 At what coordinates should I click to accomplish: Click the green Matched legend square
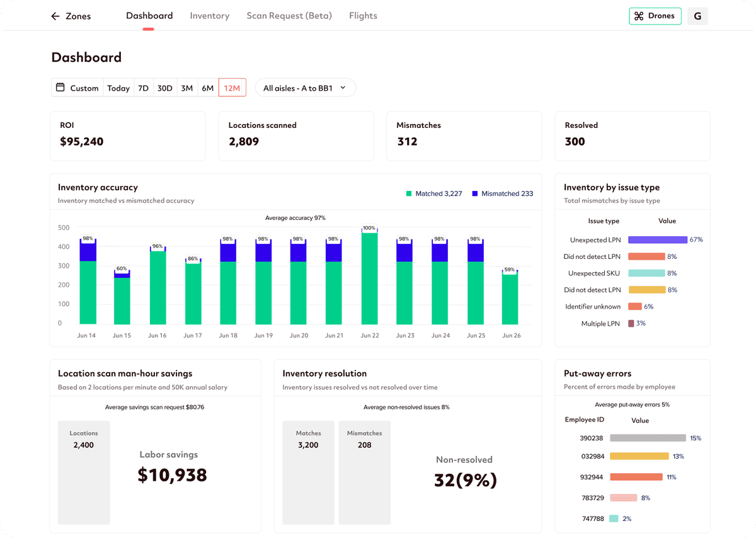click(409, 194)
